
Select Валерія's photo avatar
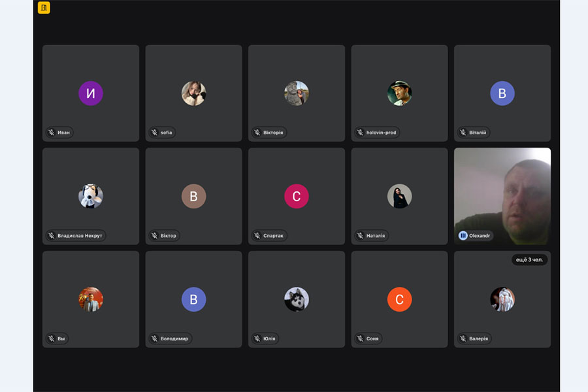coord(502,299)
